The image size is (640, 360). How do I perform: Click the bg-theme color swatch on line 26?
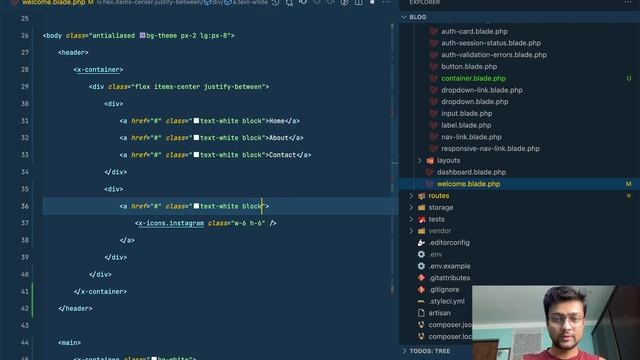(x=142, y=36)
